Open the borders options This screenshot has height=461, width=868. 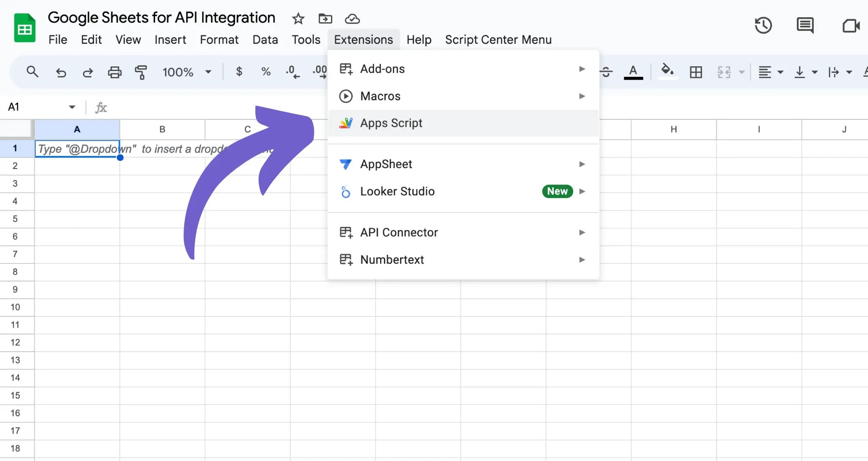coord(696,72)
